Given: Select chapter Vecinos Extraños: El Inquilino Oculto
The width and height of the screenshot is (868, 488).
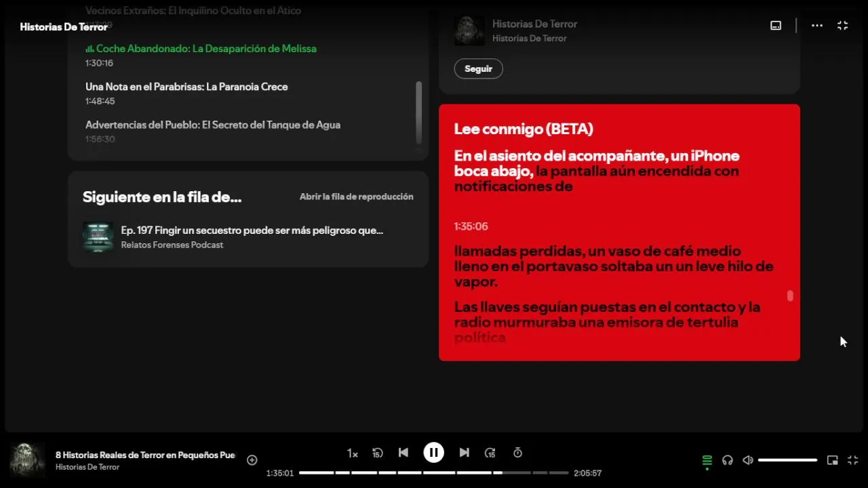Looking at the screenshot, I should click(x=193, y=11).
